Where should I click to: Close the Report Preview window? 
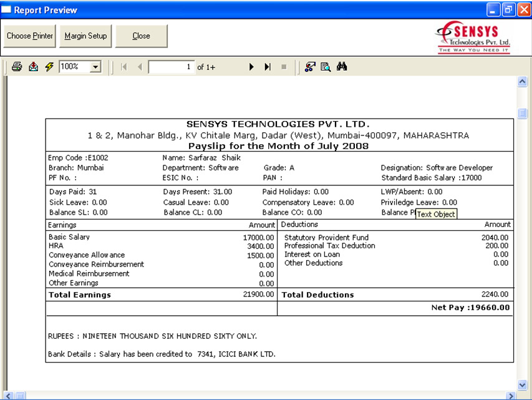tap(524, 9)
